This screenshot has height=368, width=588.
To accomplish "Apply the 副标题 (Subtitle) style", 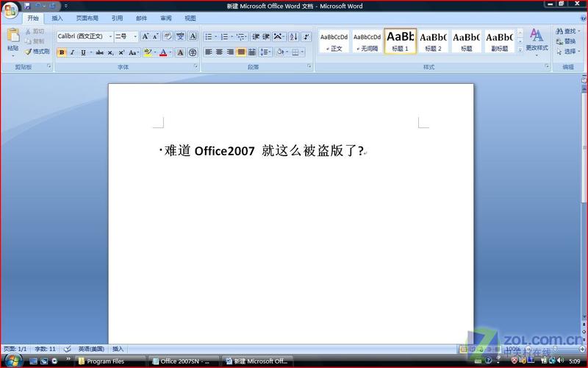I will [x=500, y=41].
